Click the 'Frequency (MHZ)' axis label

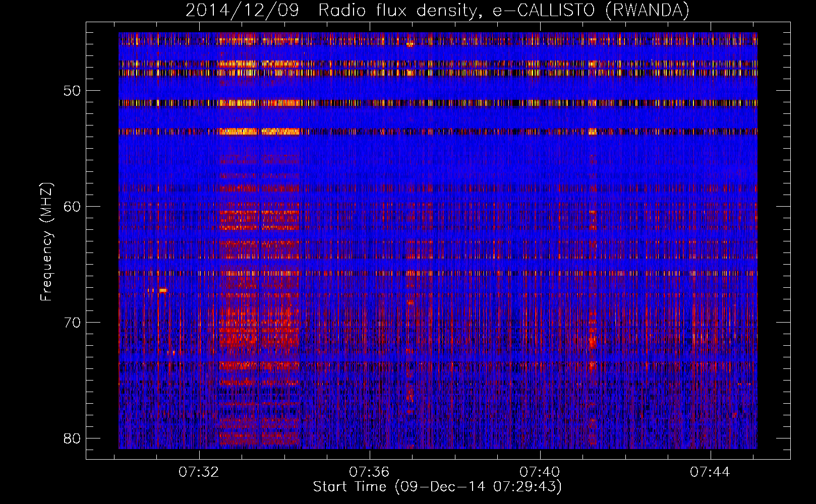click(46, 242)
